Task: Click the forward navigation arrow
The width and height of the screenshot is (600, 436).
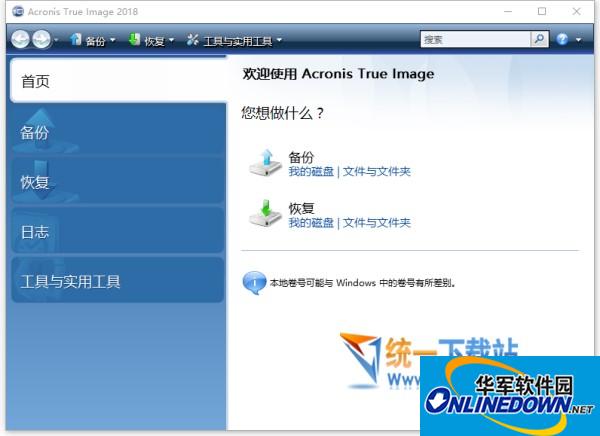Action: [41, 39]
